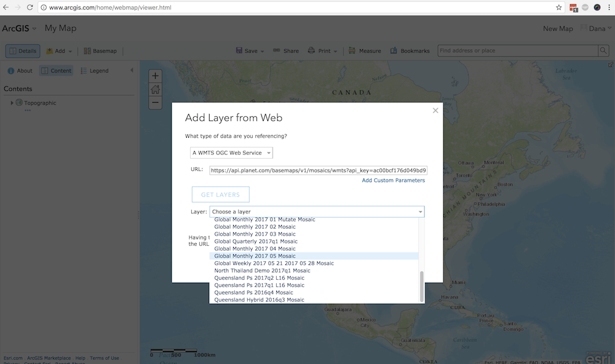Toggle the Details panel button
Viewport: 615px width, 364px height.
tap(23, 51)
